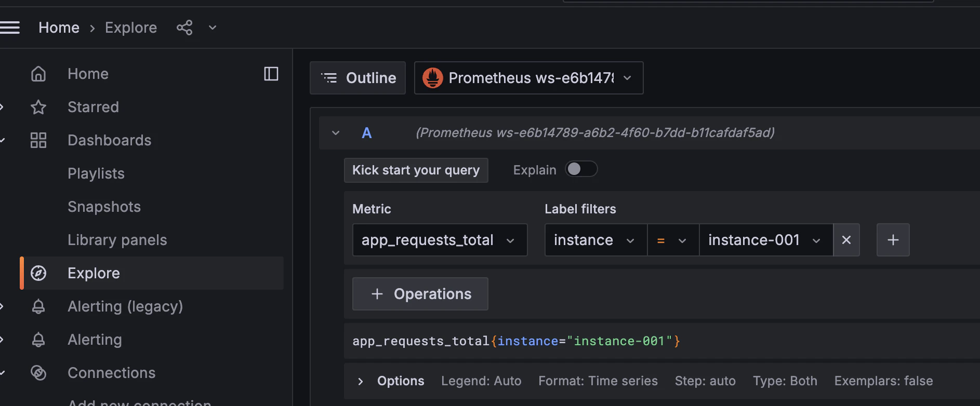Open Connections in the sidebar

click(x=111, y=373)
